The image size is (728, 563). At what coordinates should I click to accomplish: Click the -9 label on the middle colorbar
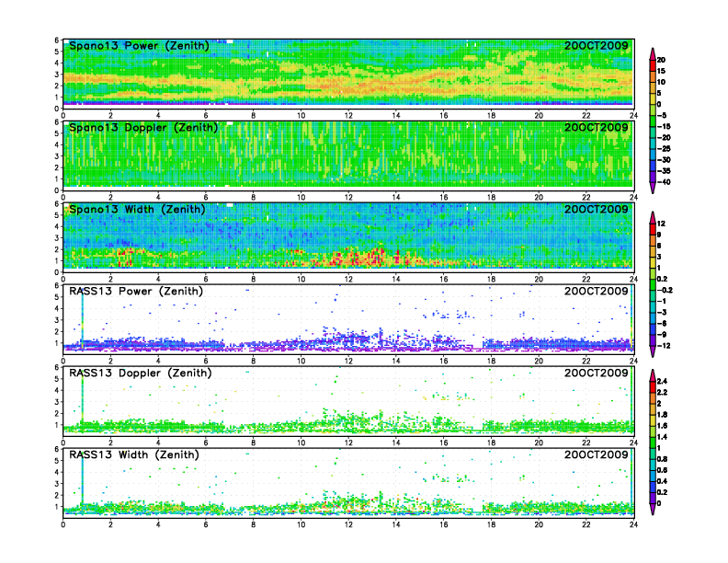coord(662,335)
